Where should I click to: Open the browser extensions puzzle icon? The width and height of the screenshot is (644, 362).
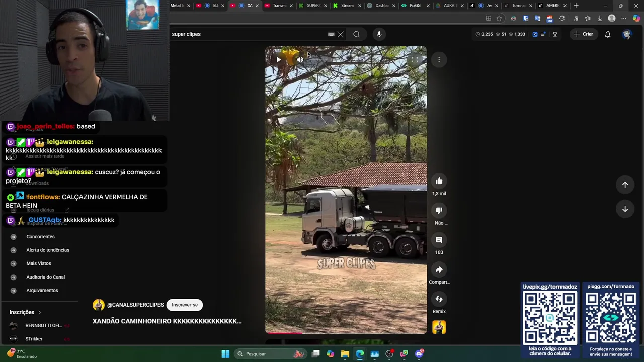[x=562, y=18]
